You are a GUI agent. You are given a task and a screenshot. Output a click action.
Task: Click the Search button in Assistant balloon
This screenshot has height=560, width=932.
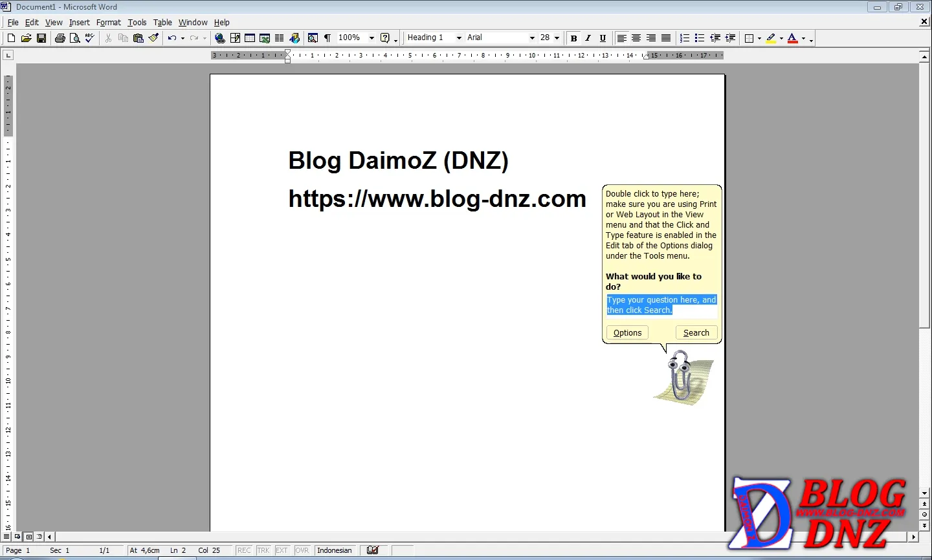[x=696, y=332]
